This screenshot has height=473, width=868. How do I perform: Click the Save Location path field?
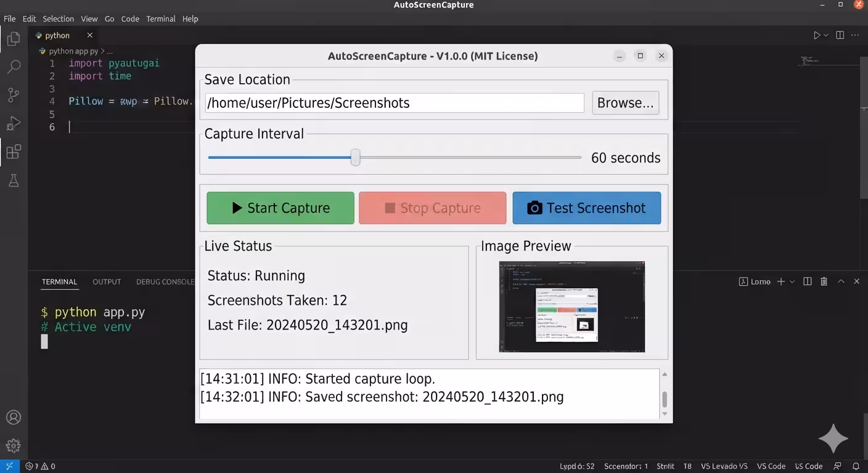[x=395, y=103]
